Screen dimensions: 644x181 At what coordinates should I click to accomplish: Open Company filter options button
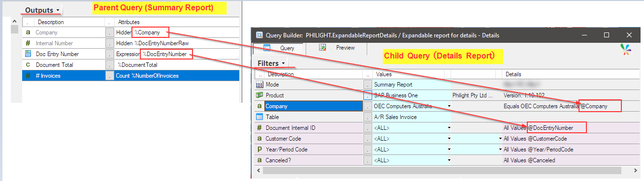(367, 106)
